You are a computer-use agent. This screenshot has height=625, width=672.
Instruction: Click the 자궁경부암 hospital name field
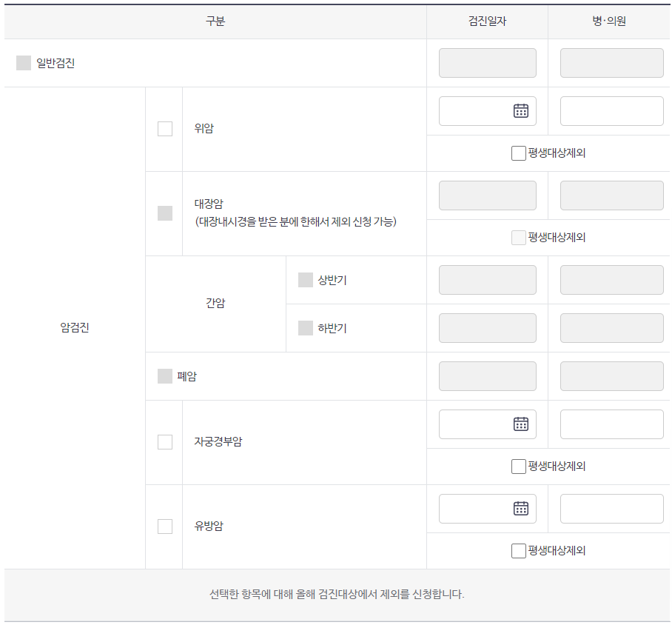pos(612,424)
